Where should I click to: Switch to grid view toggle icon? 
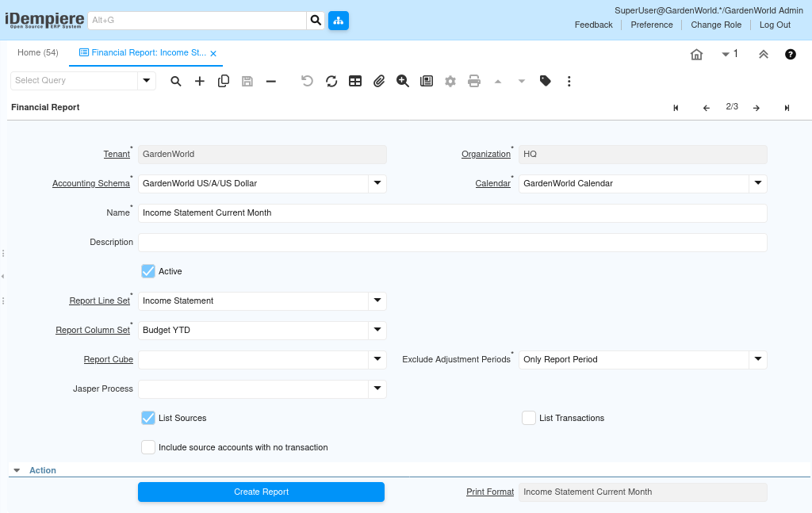click(355, 81)
